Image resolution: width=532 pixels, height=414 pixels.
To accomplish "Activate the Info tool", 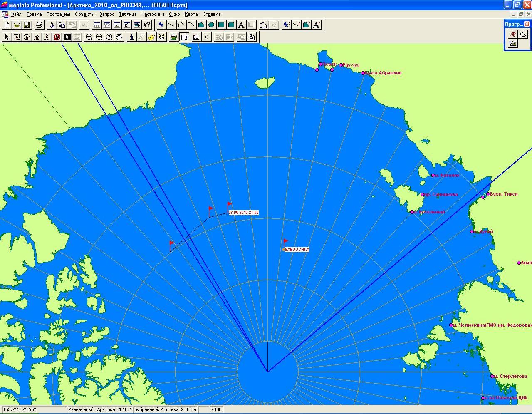I will click(132, 37).
